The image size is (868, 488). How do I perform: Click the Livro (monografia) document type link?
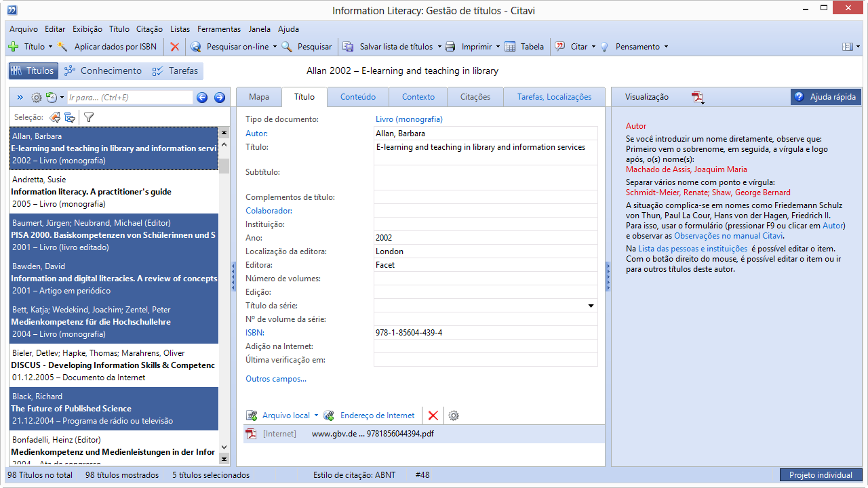click(x=409, y=119)
